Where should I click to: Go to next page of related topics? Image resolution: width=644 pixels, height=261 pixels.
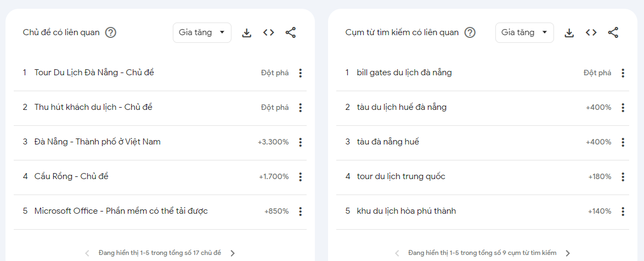[233, 253]
